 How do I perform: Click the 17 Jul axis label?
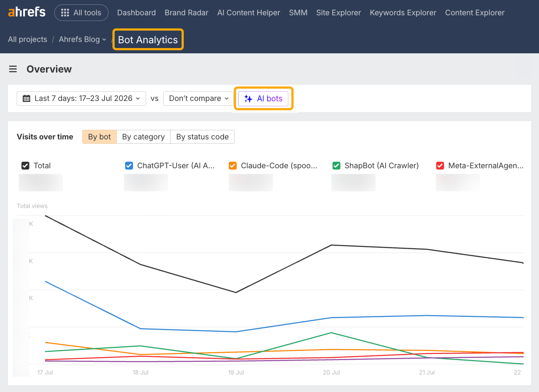(45, 373)
